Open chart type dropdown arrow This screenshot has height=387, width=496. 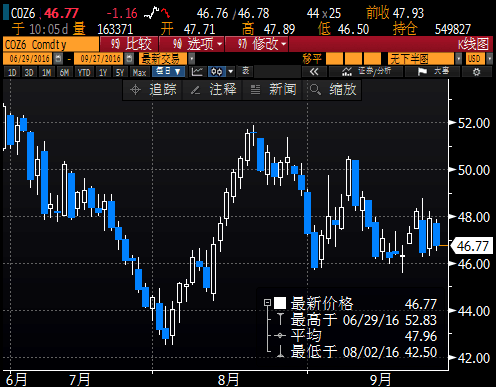coord(231,72)
